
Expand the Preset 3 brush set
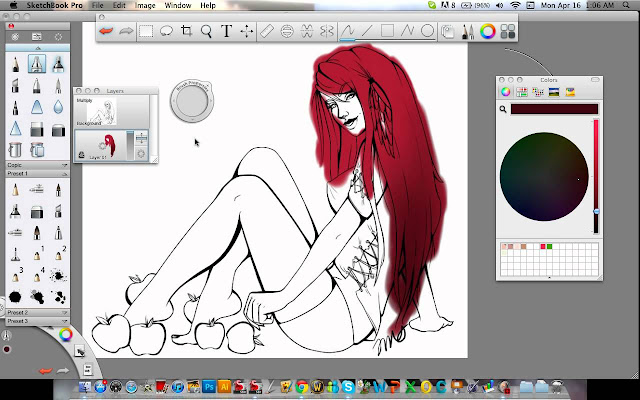37,321
